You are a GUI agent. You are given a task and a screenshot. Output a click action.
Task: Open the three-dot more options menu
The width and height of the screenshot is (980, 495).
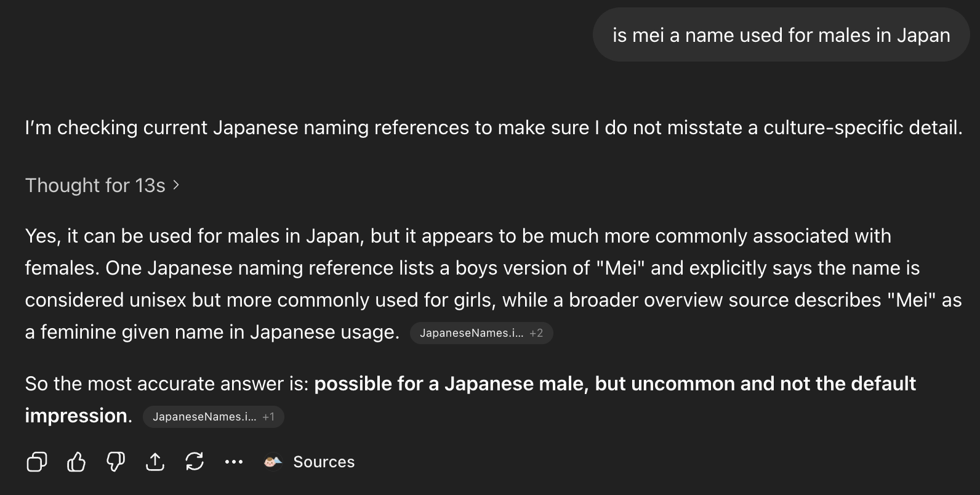click(234, 462)
